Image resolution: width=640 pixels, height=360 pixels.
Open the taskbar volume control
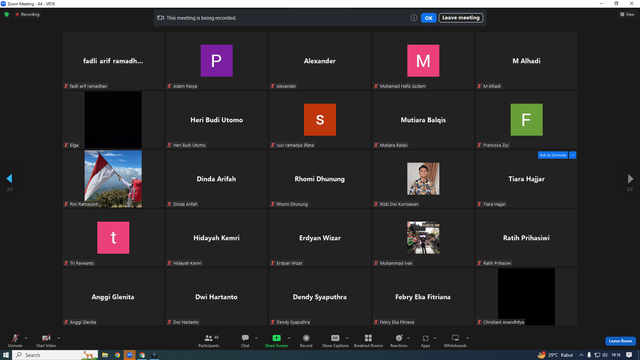(x=605, y=355)
